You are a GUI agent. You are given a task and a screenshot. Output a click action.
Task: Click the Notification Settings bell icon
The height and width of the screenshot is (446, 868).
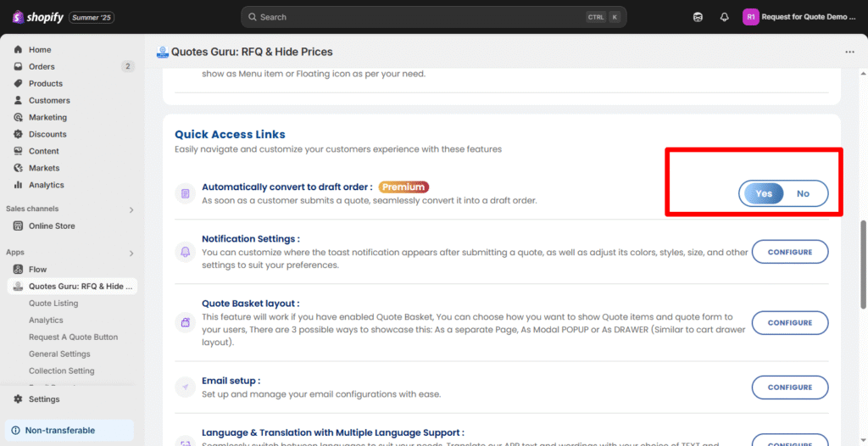186,252
